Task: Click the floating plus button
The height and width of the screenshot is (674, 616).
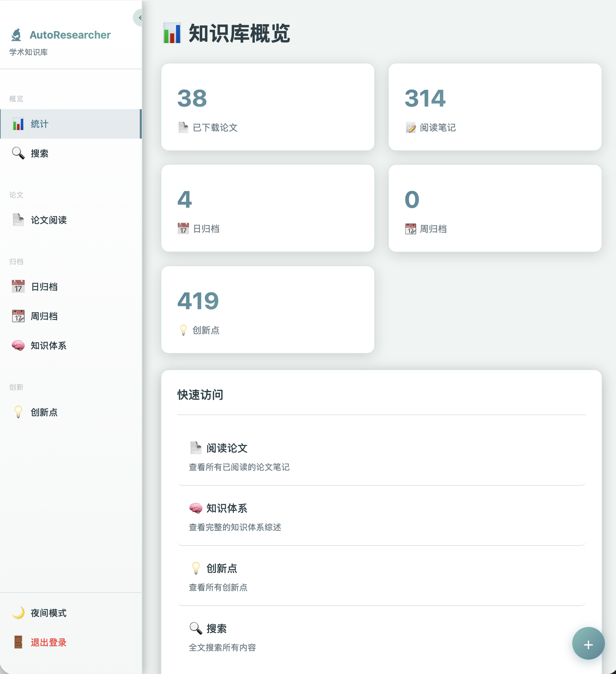Action: click(588, 643)
